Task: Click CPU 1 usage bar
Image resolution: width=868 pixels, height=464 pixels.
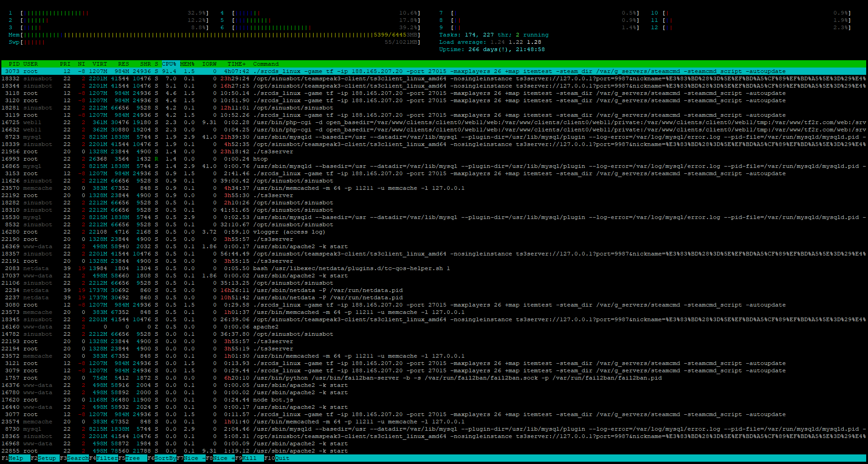Action: pyautogui.click(x=109, y=13)
